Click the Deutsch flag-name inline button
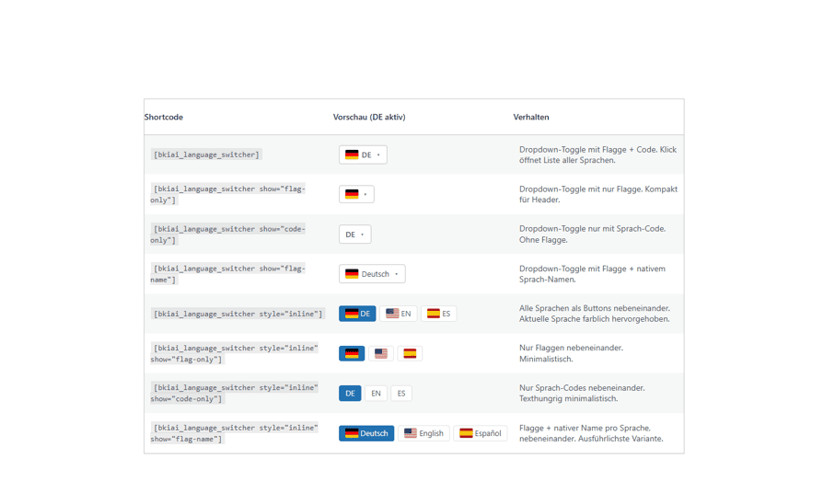This screenshot has width=835, height=504. pos(366,433)
